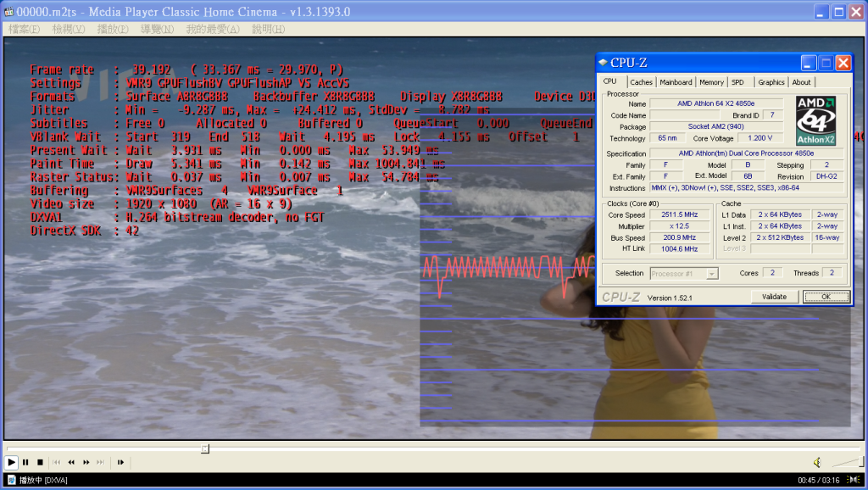Click the Cores count field

point(772,272)
